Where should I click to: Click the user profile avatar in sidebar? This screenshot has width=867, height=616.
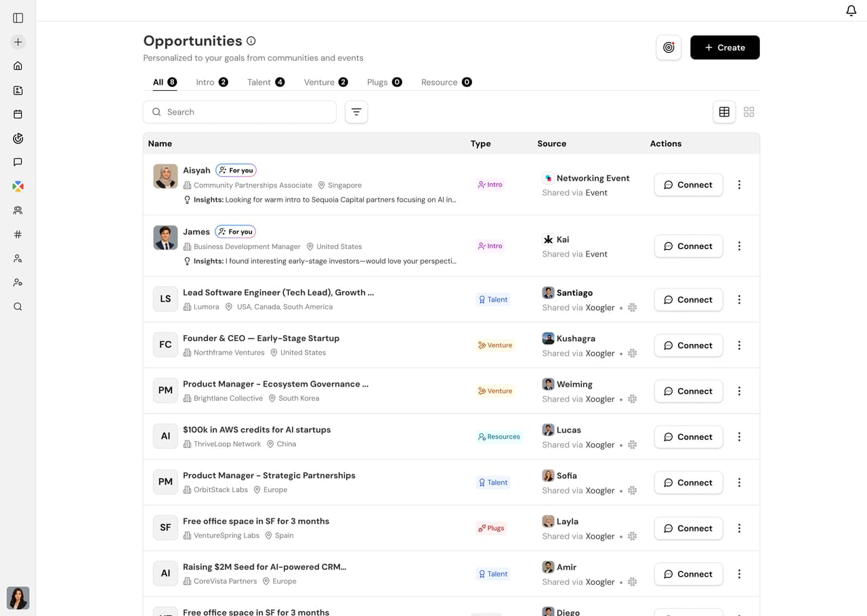[18, 598]
